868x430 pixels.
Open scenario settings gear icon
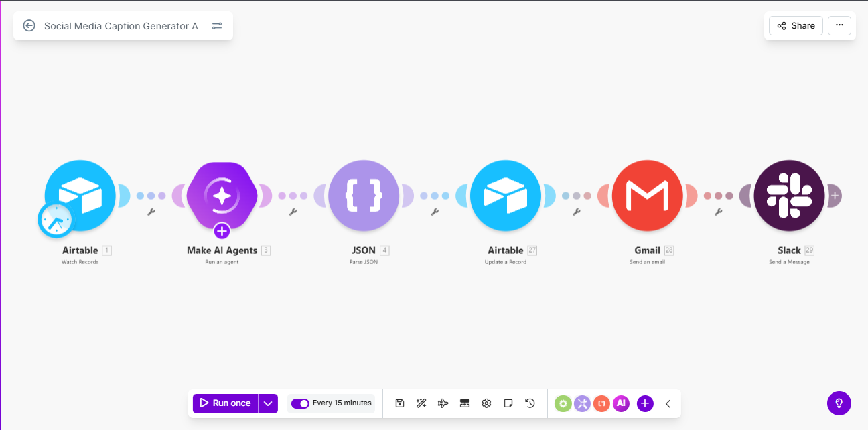pyautogui.click(x=486, y=403)
